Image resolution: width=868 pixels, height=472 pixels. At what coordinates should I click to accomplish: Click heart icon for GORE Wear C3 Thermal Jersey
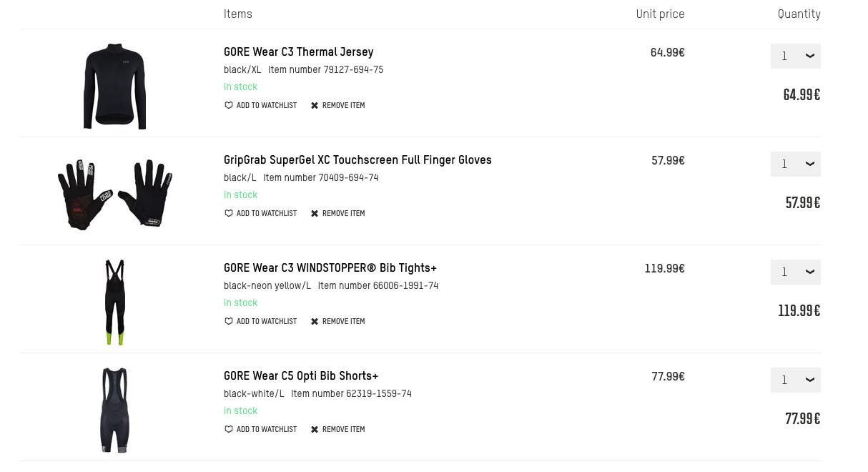[229, 106]
